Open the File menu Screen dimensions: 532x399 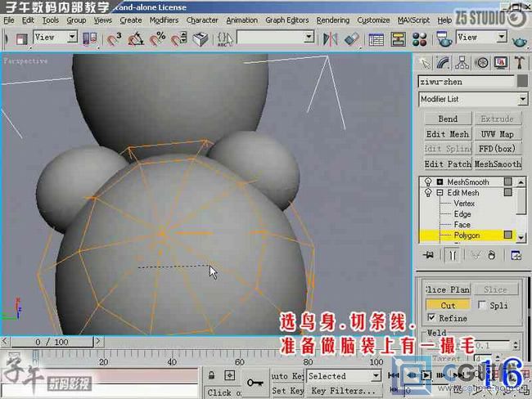tap(9, 20)
